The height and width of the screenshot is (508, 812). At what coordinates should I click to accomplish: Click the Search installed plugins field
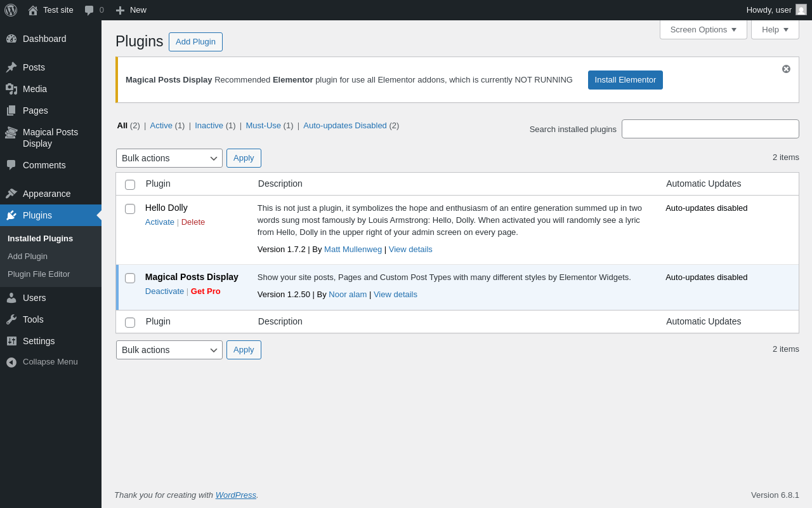point(710,129)
